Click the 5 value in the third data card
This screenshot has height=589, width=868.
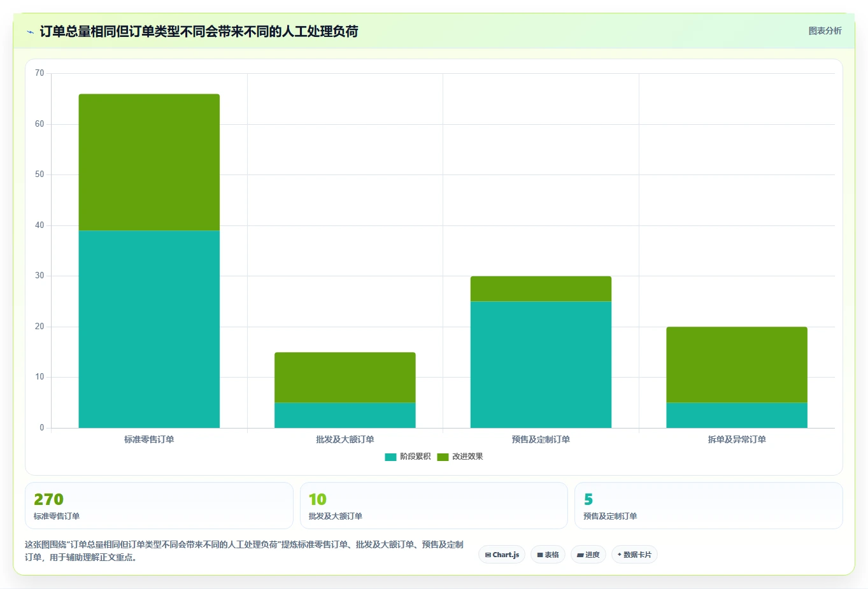coord(588,499)
